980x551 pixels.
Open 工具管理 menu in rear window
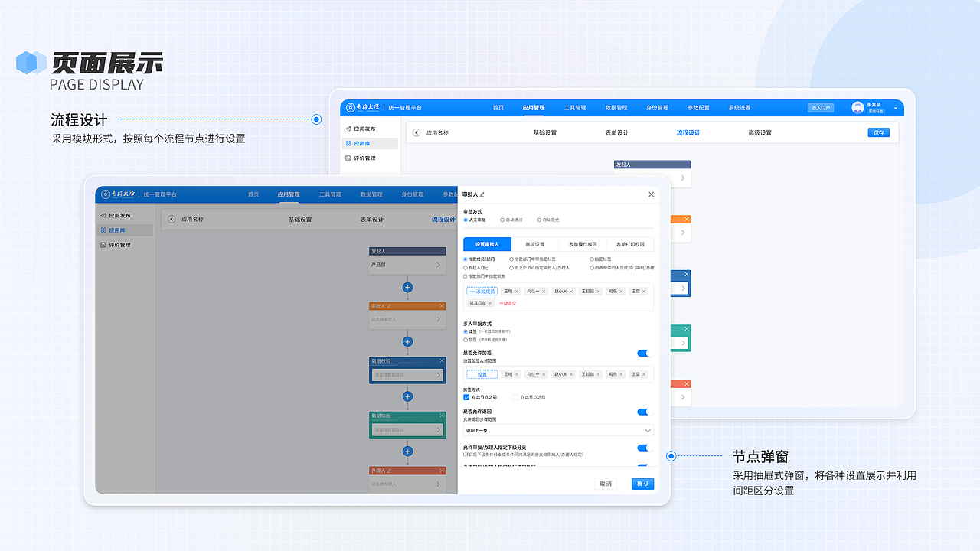[x=575, y=108]
